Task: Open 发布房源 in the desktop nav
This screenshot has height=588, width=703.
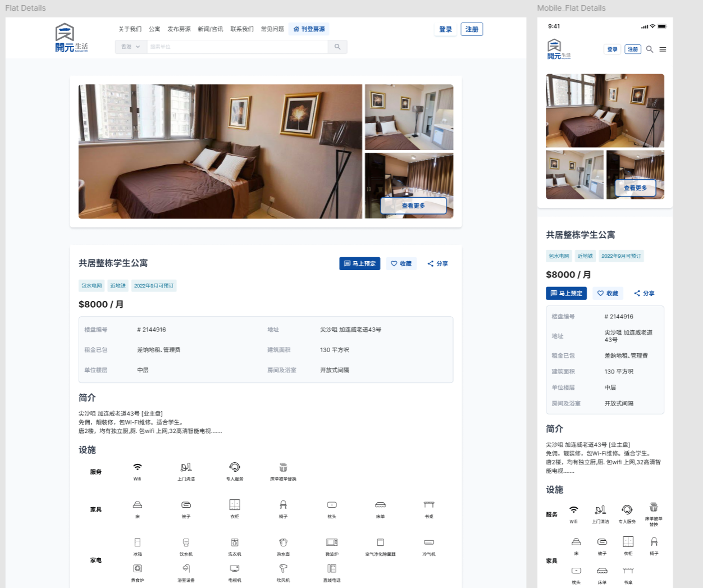Action: (x=179, y=29)
